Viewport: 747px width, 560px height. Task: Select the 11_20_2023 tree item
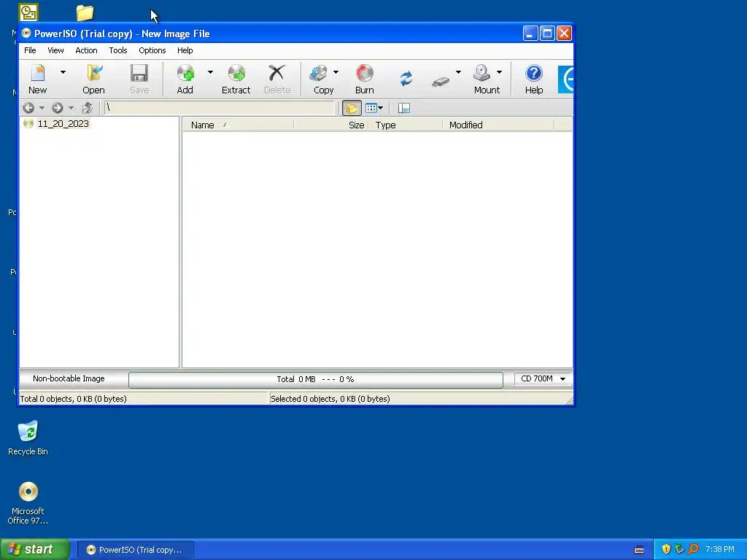[63, 124]
